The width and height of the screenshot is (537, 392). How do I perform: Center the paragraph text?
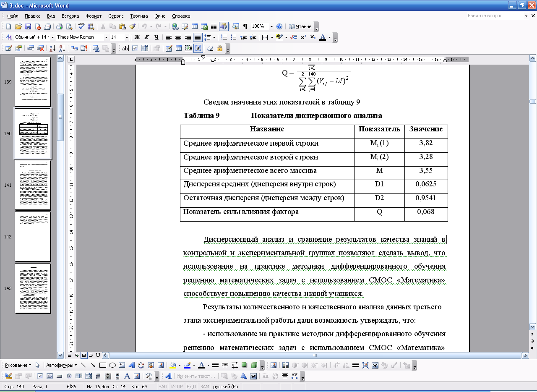(x=178, y=37)
